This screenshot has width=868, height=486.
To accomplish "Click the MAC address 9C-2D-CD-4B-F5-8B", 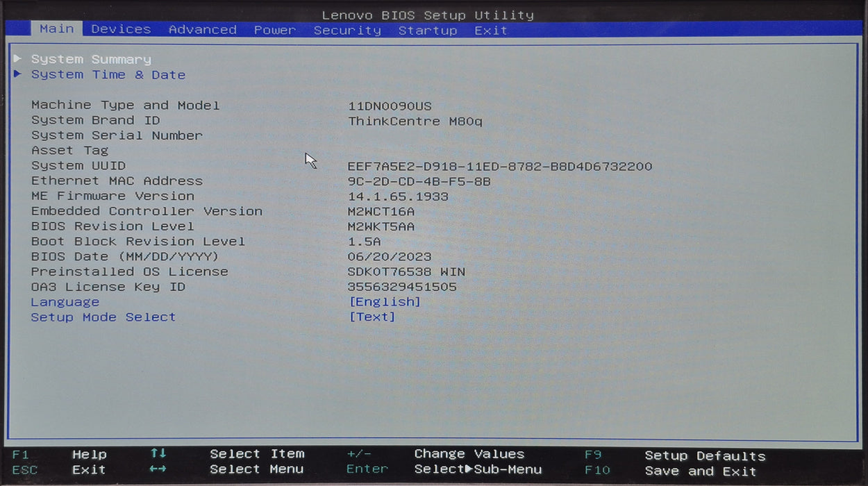I will coord(419,182).
